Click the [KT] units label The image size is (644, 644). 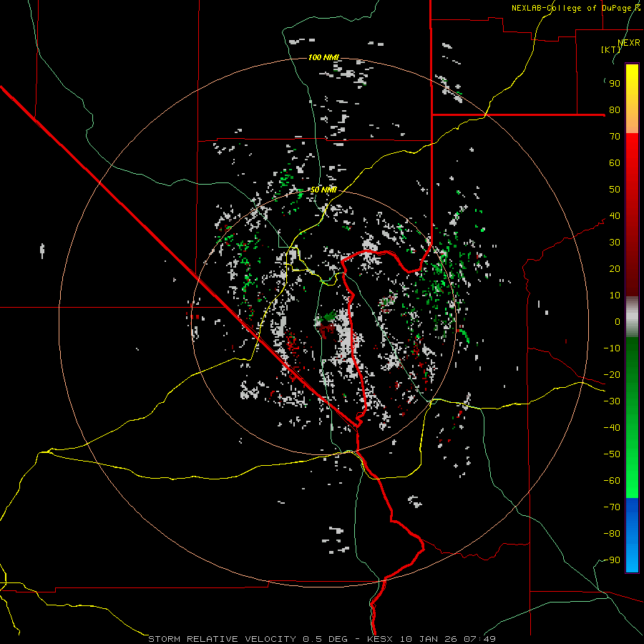[x=611, y=49]
